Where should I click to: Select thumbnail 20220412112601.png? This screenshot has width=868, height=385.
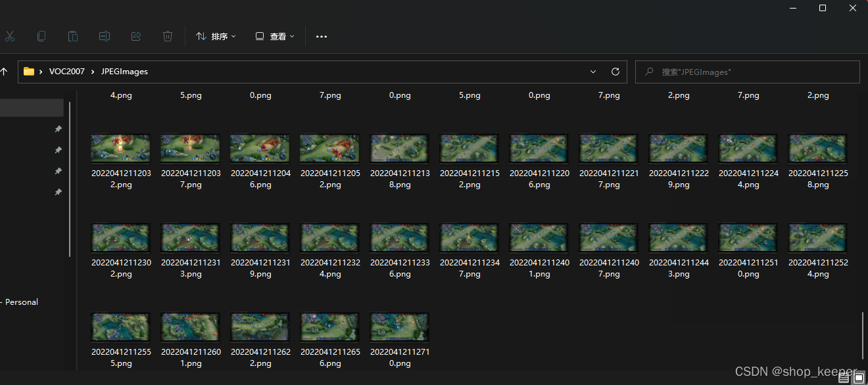191,327
